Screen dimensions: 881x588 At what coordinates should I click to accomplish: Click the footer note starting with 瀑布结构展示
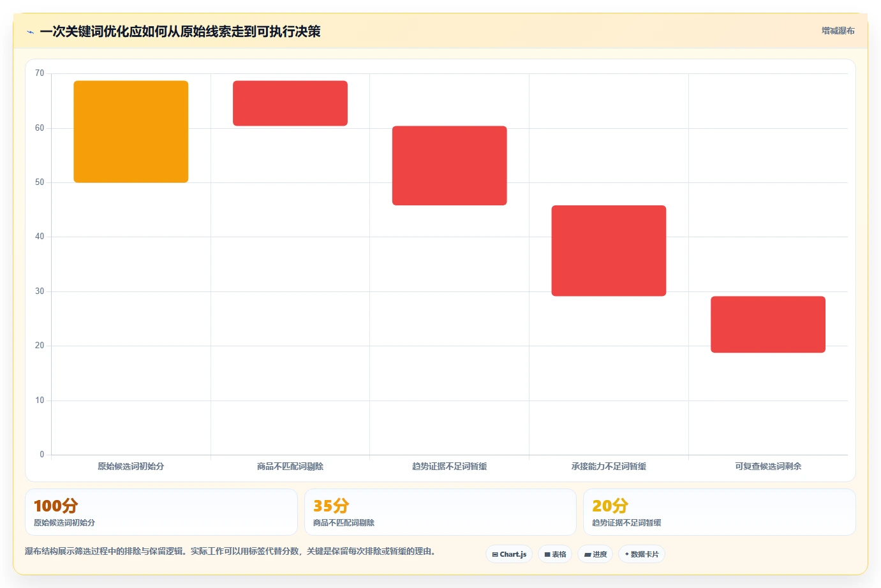[230, 551]
